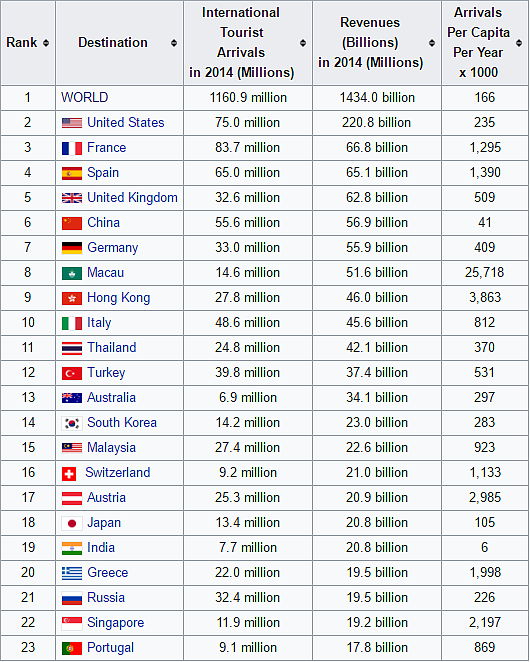The height and width of the screenshot is (662, 530).
Task: Click the Germany flag icon
Action: click(72, 248)
